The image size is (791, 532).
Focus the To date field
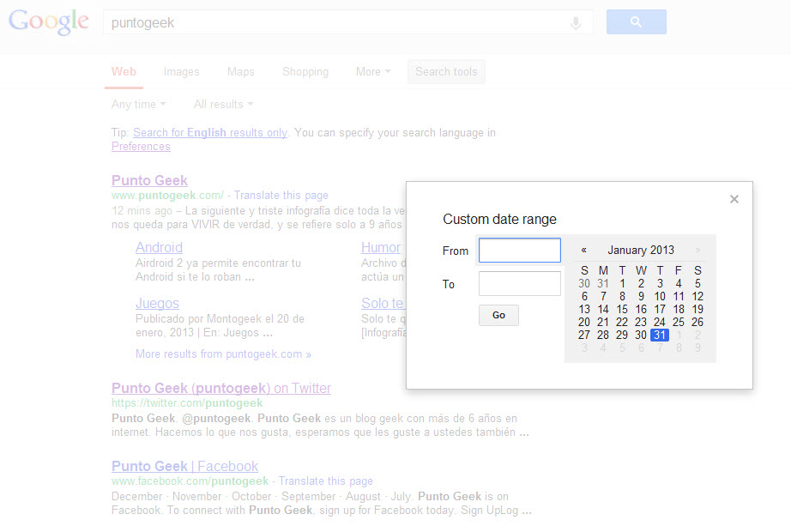[520, 284]
